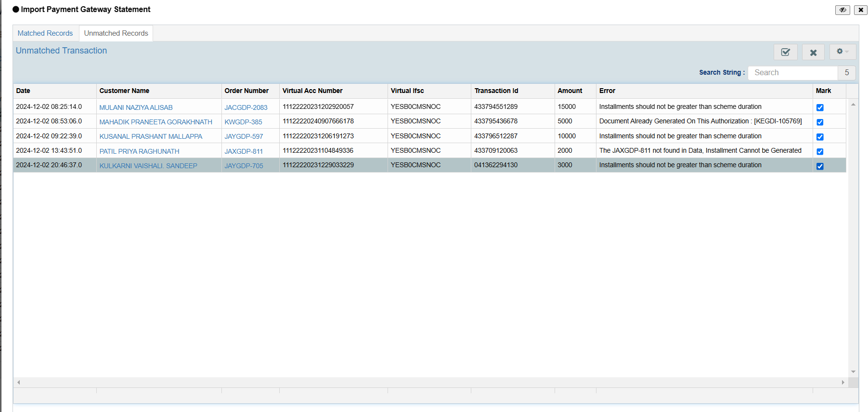
Task: Click the amount 3000 cell
Action: click(575, 165)
